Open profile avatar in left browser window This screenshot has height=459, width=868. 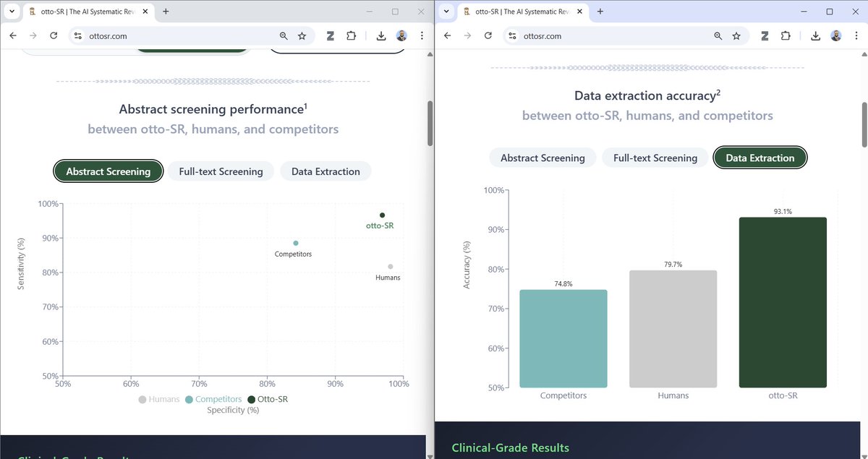pos(401,36)
